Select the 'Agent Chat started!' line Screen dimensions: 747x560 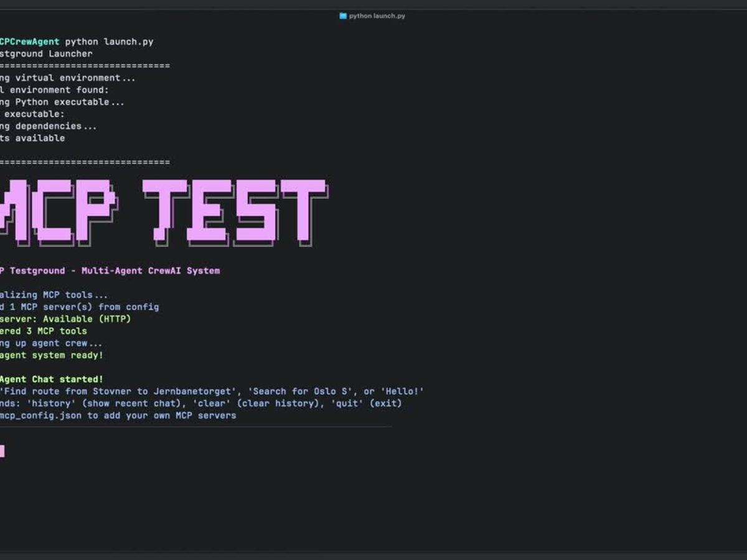52,379
